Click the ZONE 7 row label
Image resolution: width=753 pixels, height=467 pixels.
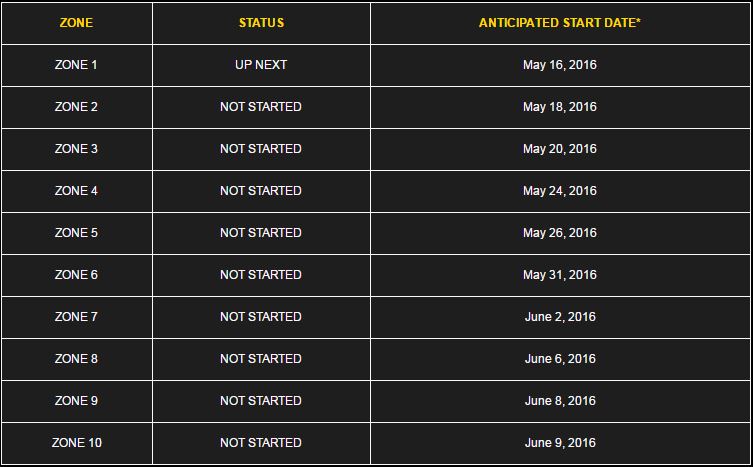pos(76,317)
